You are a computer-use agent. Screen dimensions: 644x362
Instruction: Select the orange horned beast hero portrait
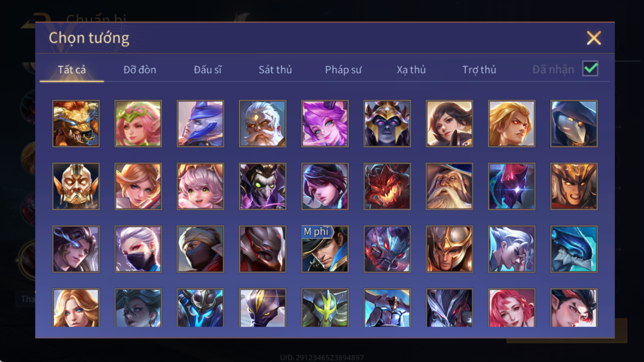76,124
